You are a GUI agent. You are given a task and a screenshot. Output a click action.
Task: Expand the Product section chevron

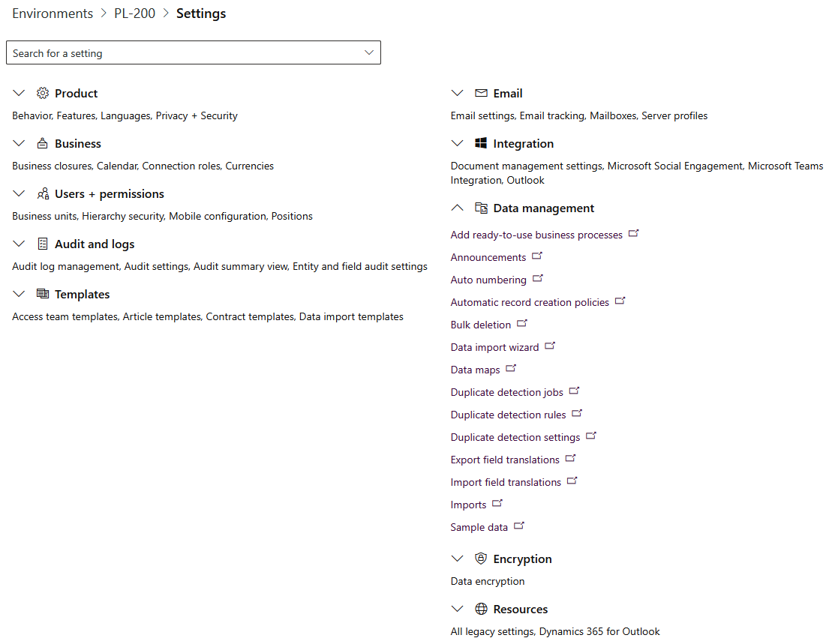19,93
